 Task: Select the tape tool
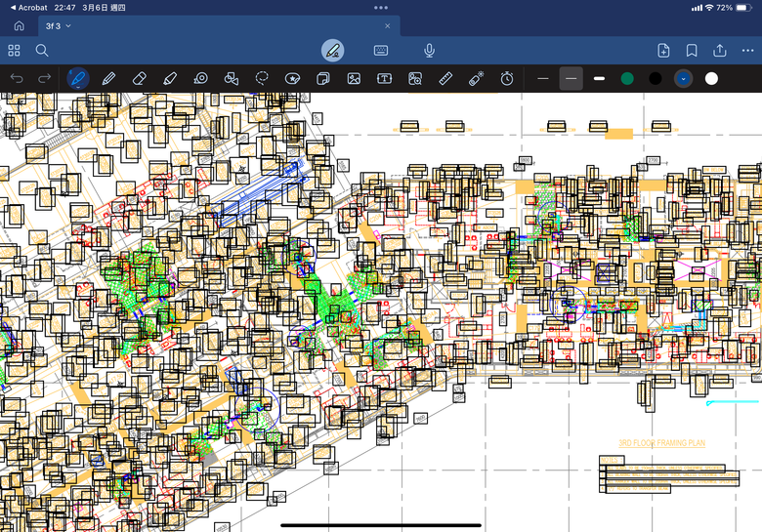pos(200,78)
